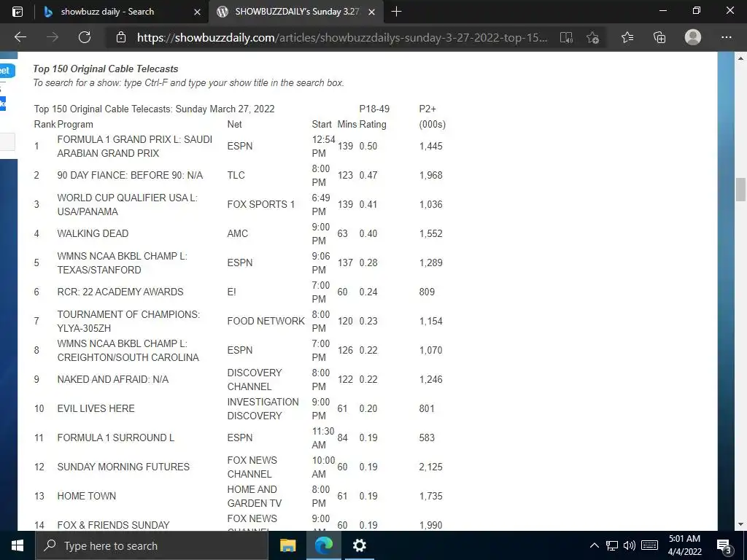The height and width of the screenshot is (560, 747).
Task: Select 'NAKED AND AFRAID: N/A' text
Action: click(x=113, y=379)
